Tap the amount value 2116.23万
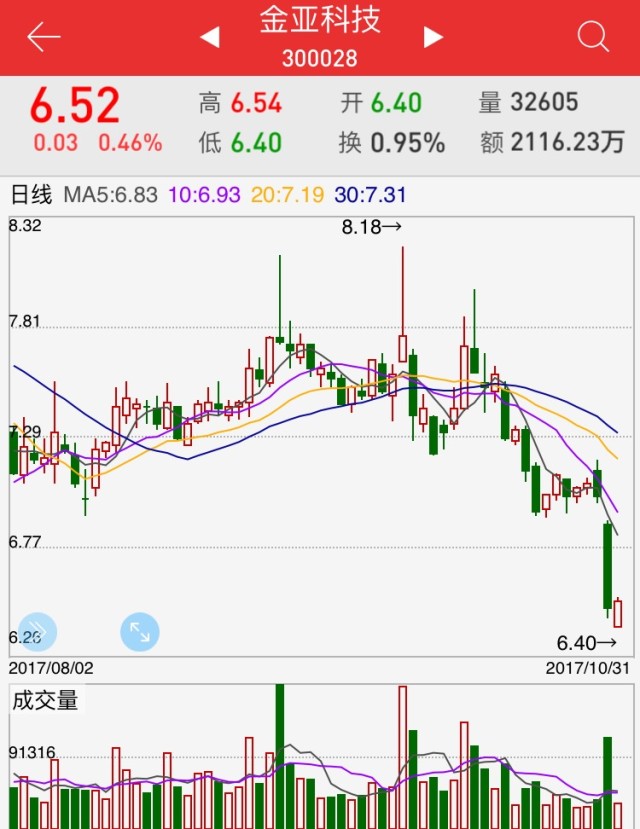The width and height of the screenshot is (640, 829). [x=568, y=142]
